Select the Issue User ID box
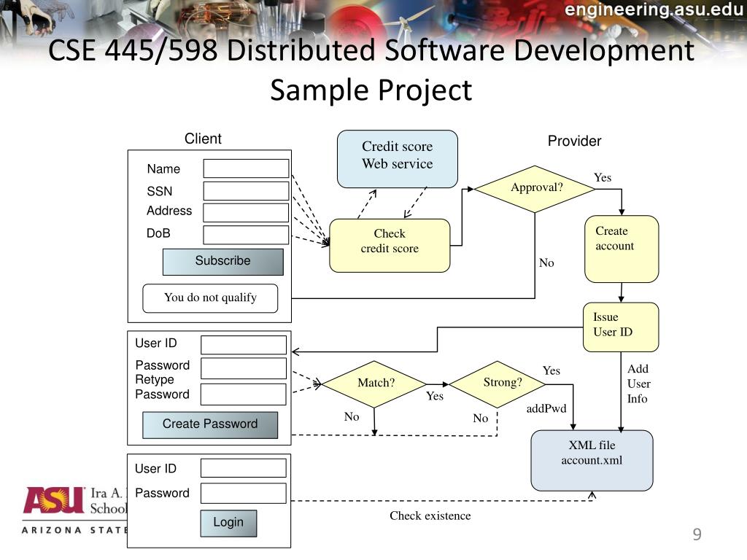The height and width of the screenshot is (560, 747). pyautogui.click(x=621, y=327)
